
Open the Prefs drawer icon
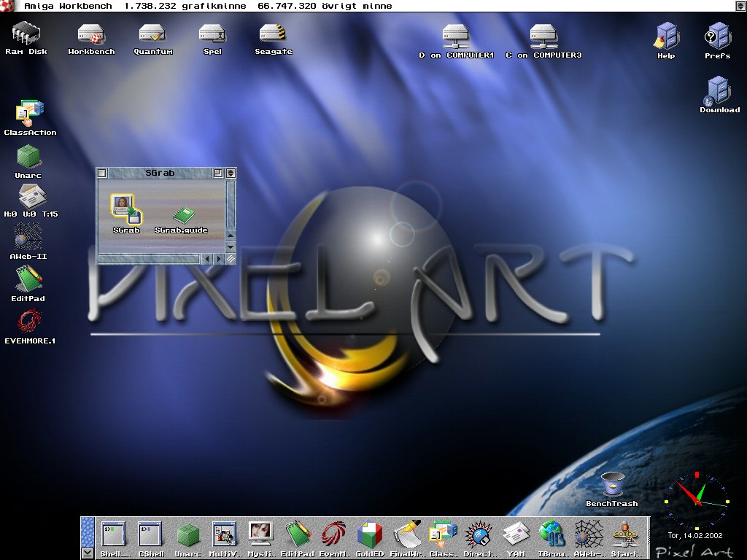click(717, 36)
